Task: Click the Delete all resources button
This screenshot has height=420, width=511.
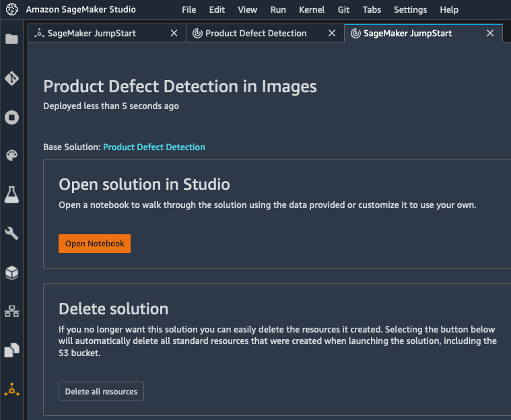Action: [101, 391]
